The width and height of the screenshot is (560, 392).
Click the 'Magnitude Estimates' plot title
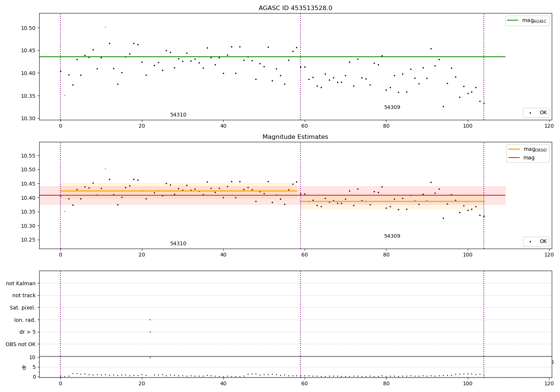(x=295, y=137)
